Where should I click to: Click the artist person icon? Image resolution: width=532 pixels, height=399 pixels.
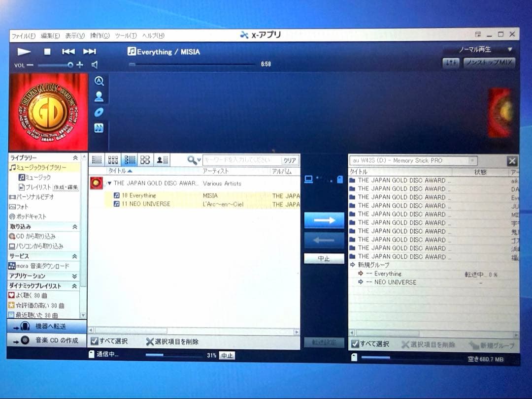(99, 96)
